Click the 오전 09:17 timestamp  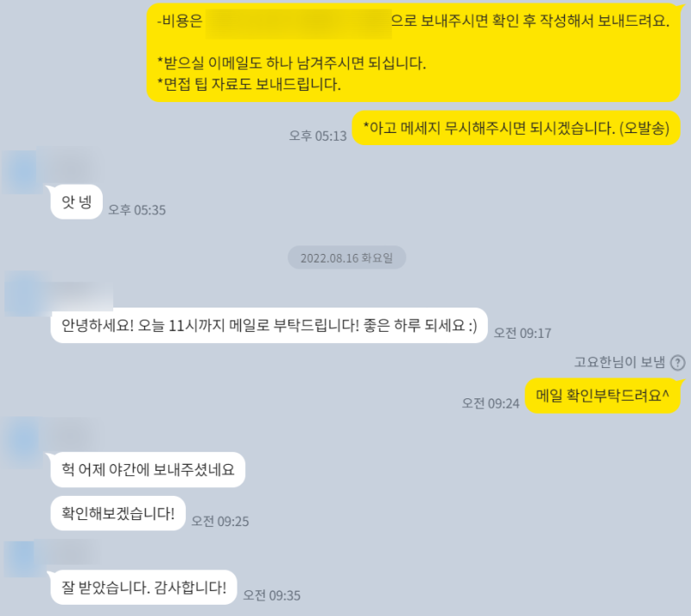[x=523, y=333]
